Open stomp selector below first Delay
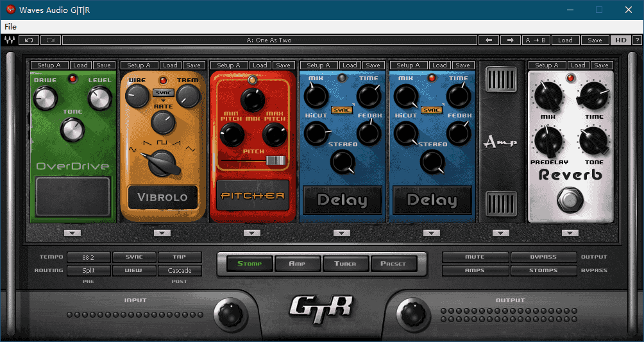 [342, 233]
